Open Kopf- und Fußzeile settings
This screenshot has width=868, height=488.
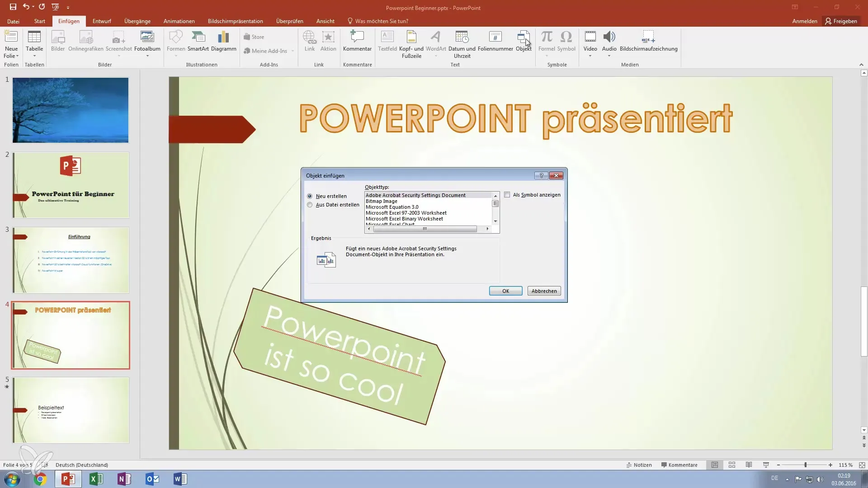tap(411, 44)
